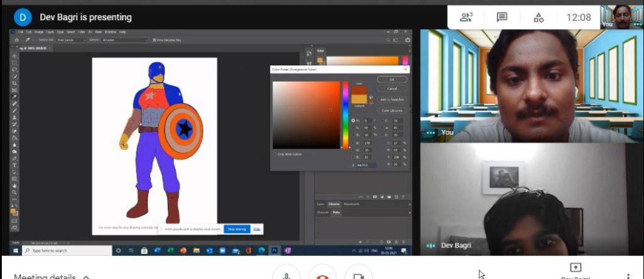
Task: Click the vertical hue slider
Action: 345,115
